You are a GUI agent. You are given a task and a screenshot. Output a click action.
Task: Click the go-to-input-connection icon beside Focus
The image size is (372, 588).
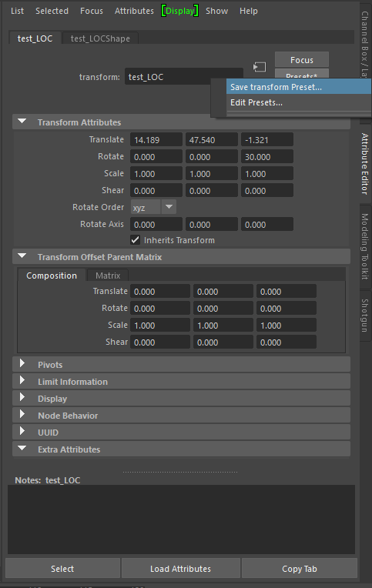pos(260,67)
